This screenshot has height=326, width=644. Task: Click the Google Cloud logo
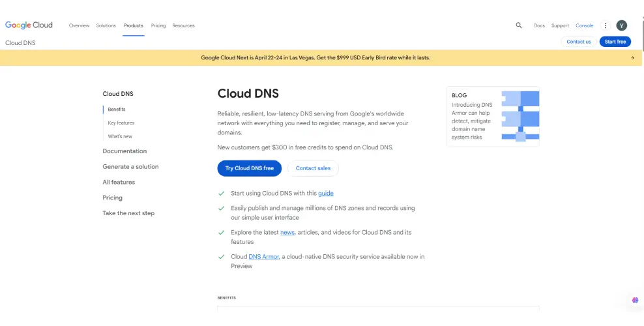[29, 25]
